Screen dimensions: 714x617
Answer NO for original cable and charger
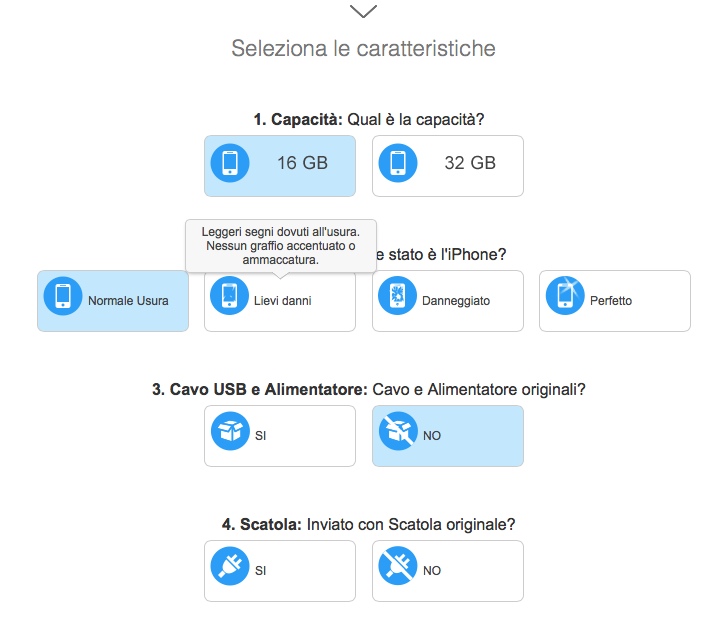[x=447, y=436]
